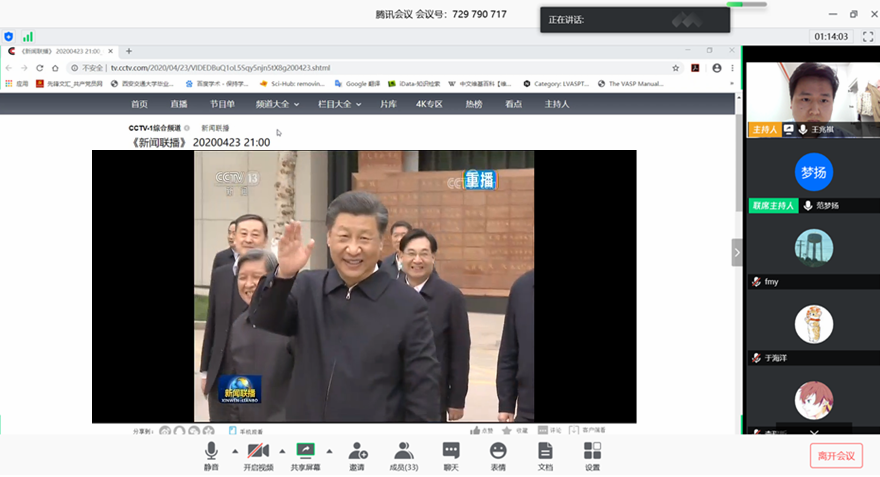
Task: Click the 梦扬 participant avatar tile
Action: 813,172
